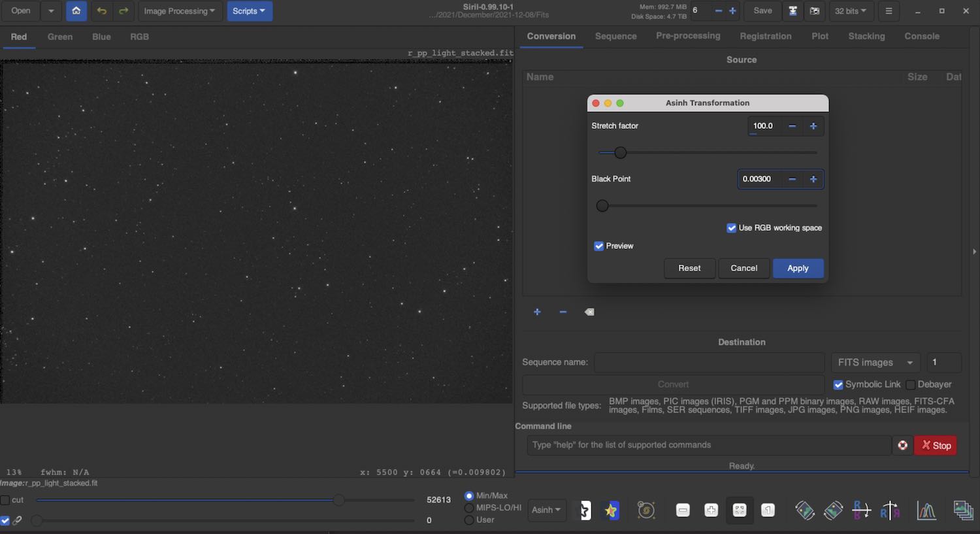Expand the 32 bits dropdown
980x534 pixels.
pyautogui.click(x=851, y=11)
